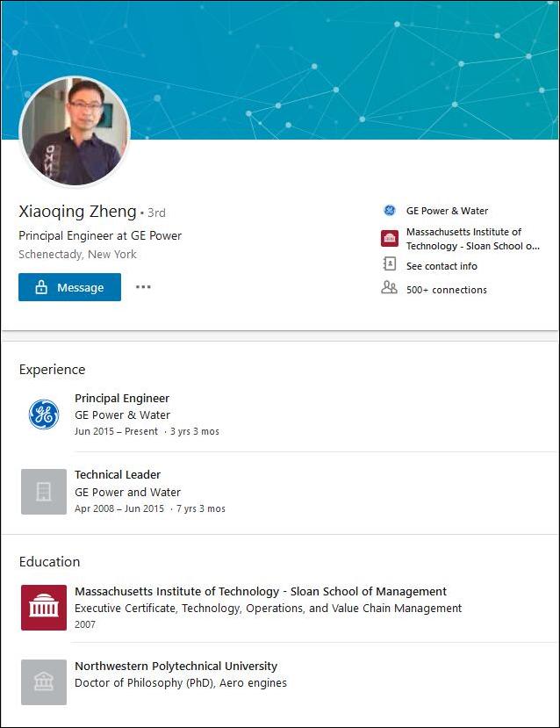Click the red MIT logo under Education
The height and width of the screenshot is (728, 560).
44,607
